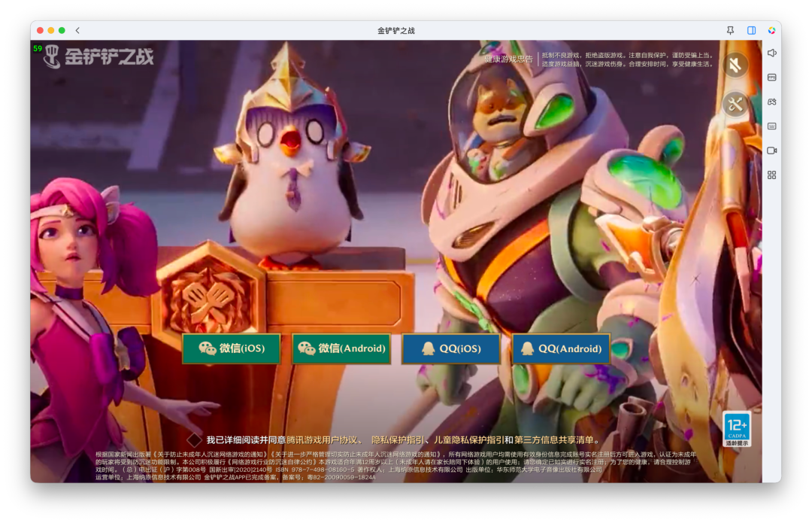Check the diamond agreement checkbox

pos(194,440)
